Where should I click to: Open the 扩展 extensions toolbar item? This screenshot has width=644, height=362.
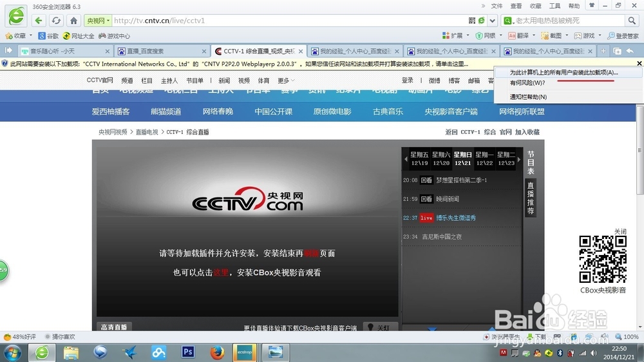tap(453, 35)
